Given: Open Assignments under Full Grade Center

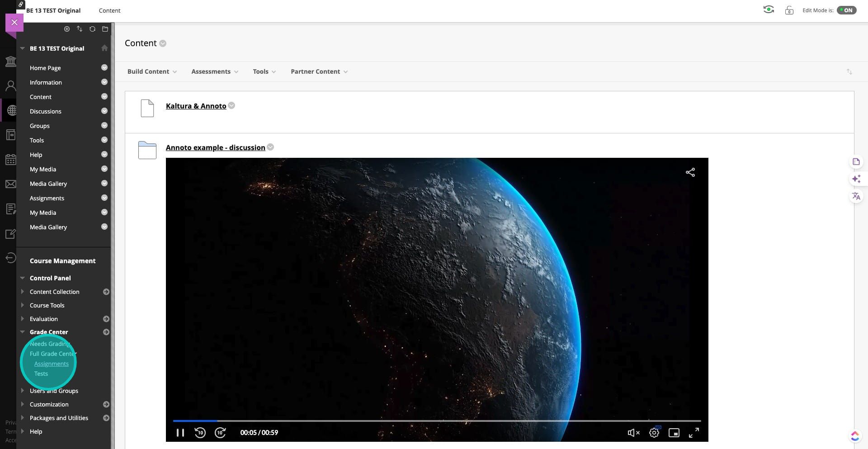Looking at the screenshot, I should [52, 364].
